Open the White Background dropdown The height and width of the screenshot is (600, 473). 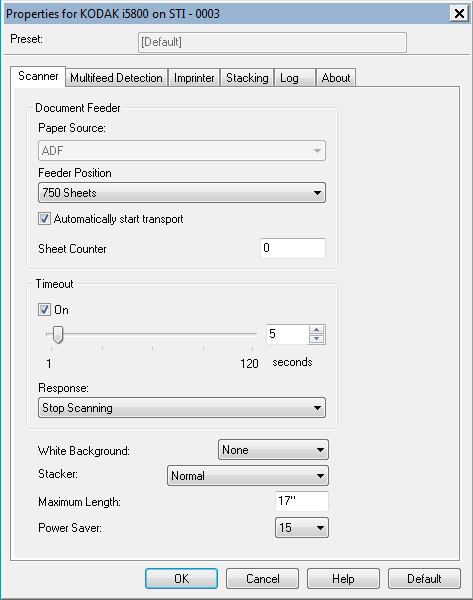tap(273, 450)
